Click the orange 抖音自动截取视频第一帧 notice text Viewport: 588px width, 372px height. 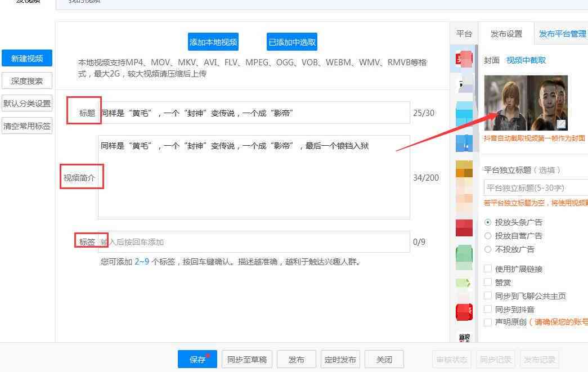click(535, 138)
